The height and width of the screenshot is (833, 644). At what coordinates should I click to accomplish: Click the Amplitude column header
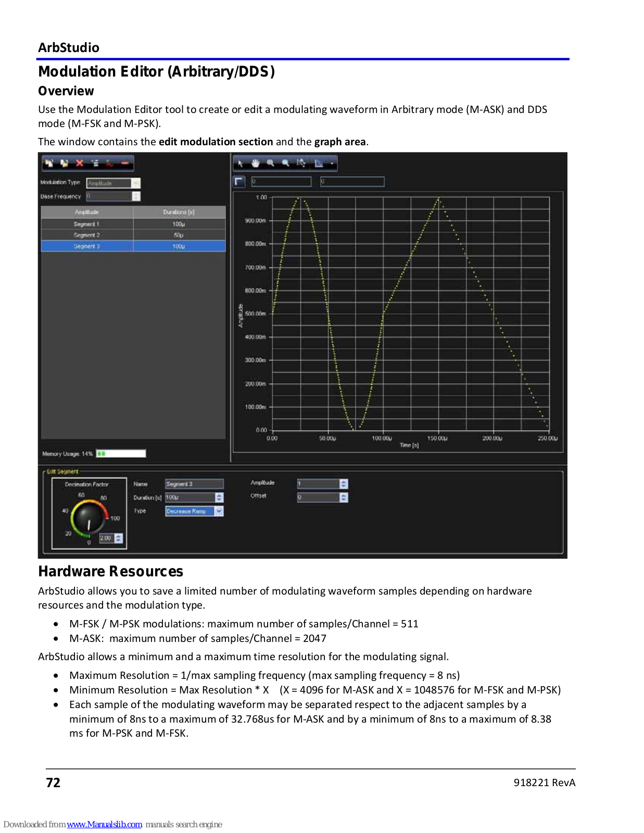87,212
